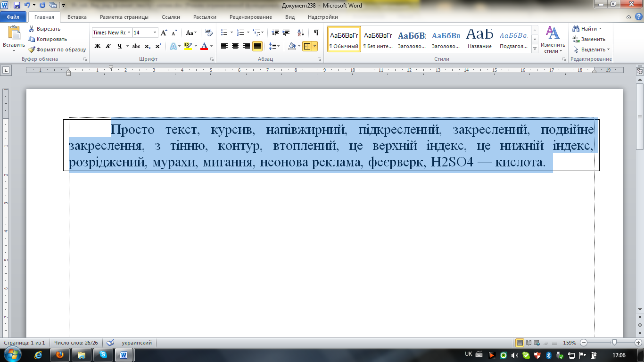
Task: Open numbering list dropdown arrow
Action: point(248,33)
